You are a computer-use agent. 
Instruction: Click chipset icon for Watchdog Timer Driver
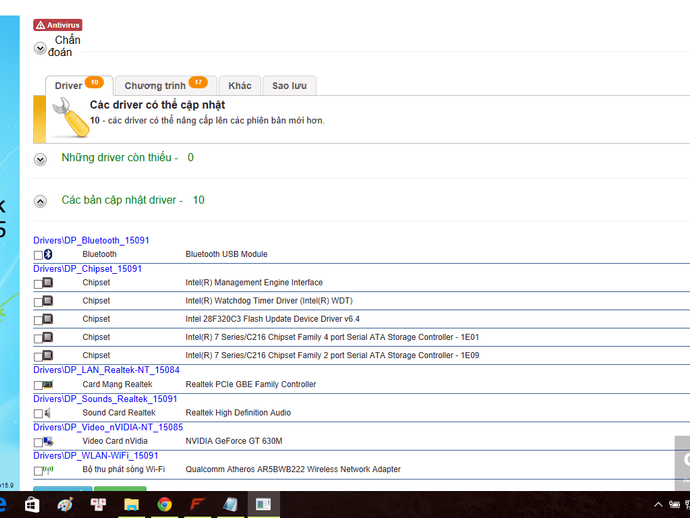tap(48, 301)
